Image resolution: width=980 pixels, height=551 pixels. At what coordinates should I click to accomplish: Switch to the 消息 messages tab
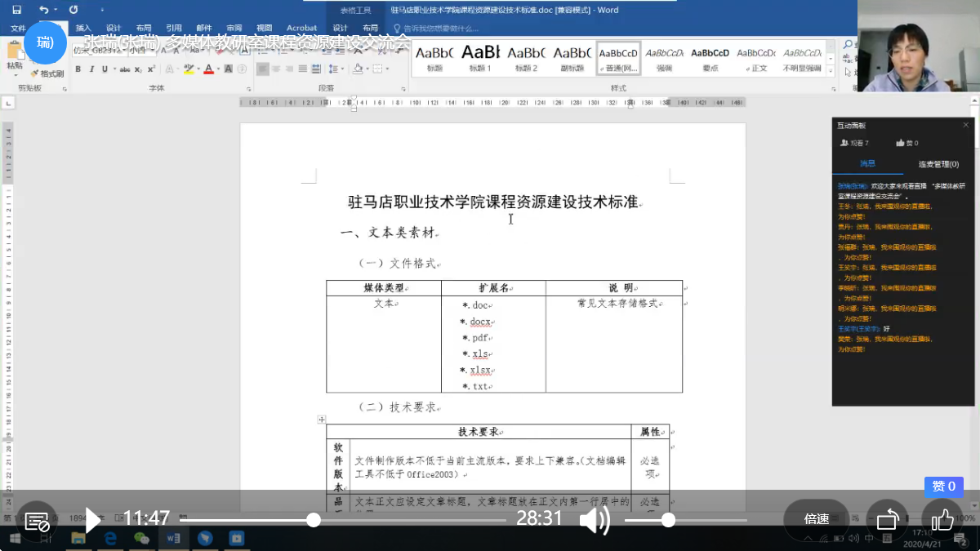click(867, 164)
